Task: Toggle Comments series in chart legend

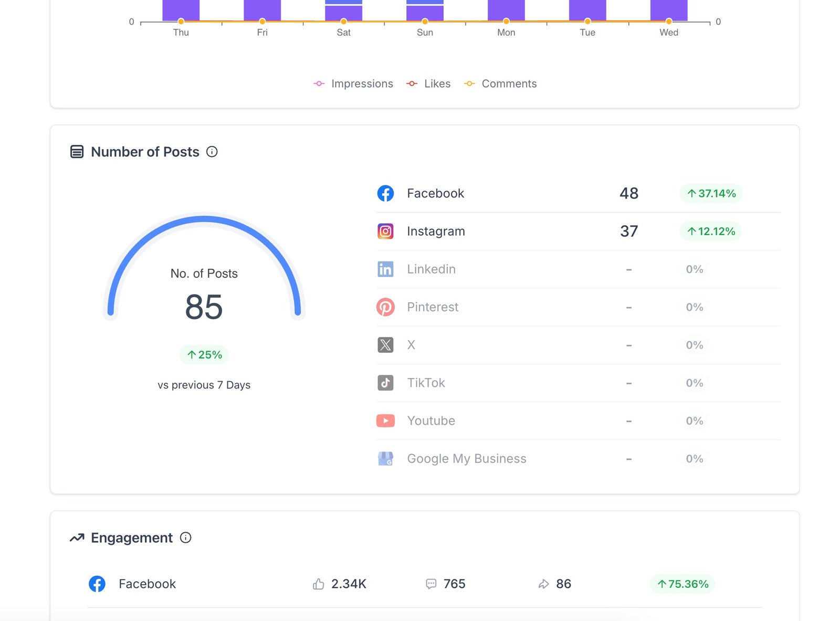Action: coord(500,84)
